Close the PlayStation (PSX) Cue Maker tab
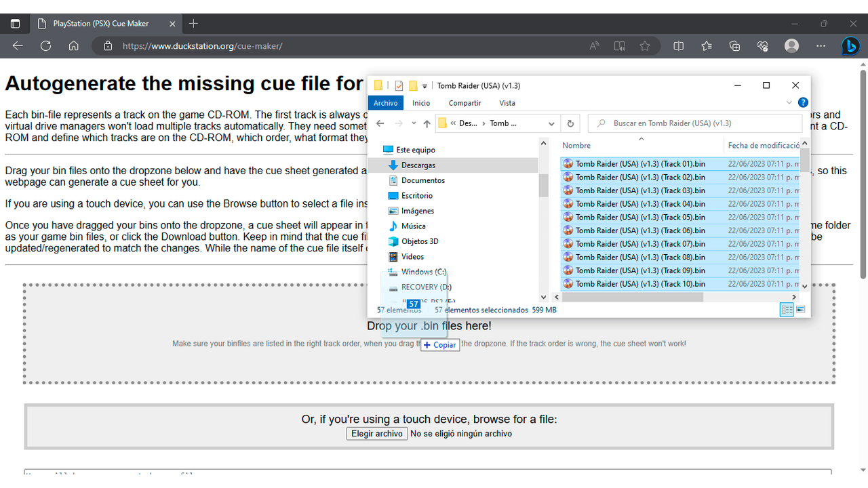This screenshot has width=868, height=488. (x=172, y=24)
